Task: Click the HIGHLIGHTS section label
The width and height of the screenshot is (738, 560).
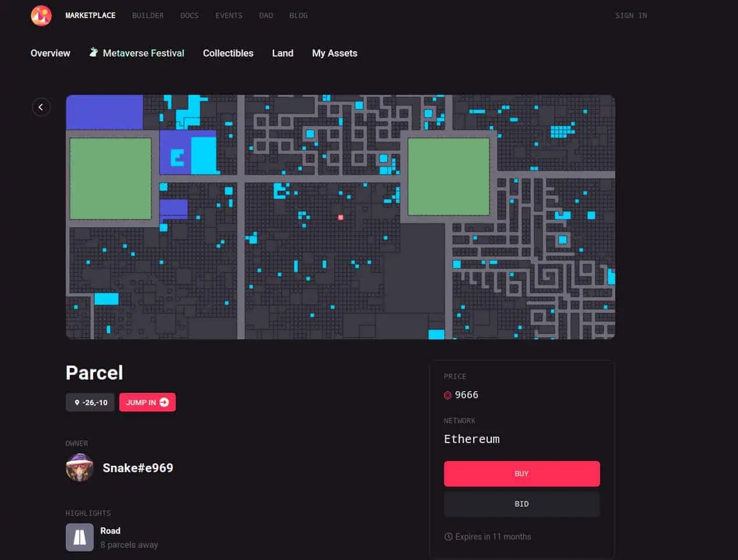Action: tap(88, 513)
